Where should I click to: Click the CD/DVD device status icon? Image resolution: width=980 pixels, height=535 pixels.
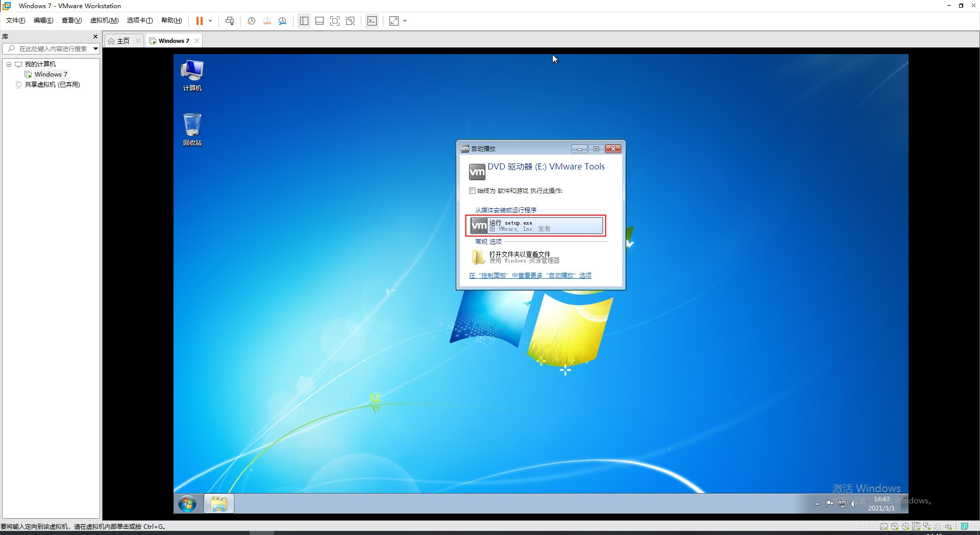895,526
